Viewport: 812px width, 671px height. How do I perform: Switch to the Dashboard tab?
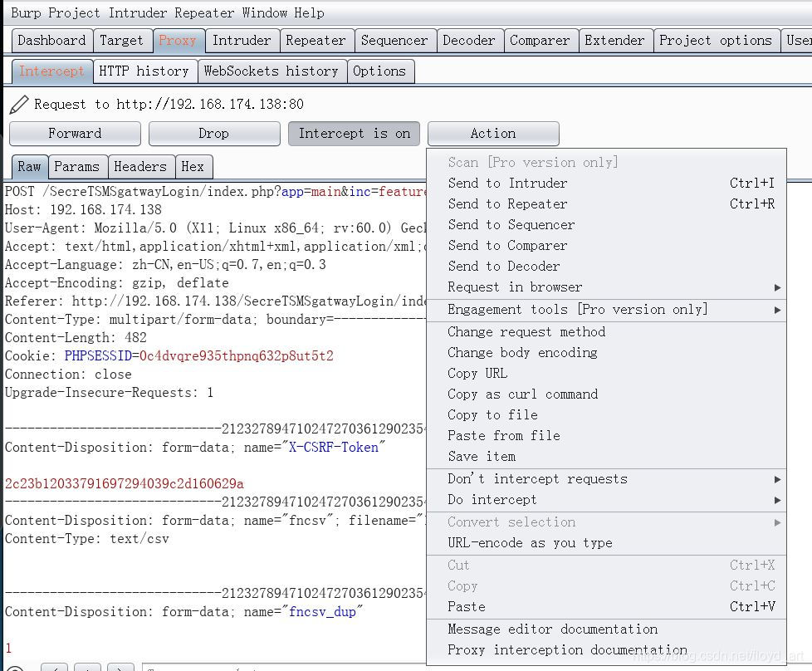(51, 41)
